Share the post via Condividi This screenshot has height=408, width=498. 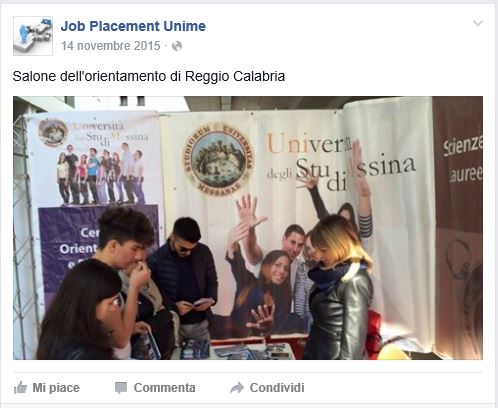click(x=277, y=388)
